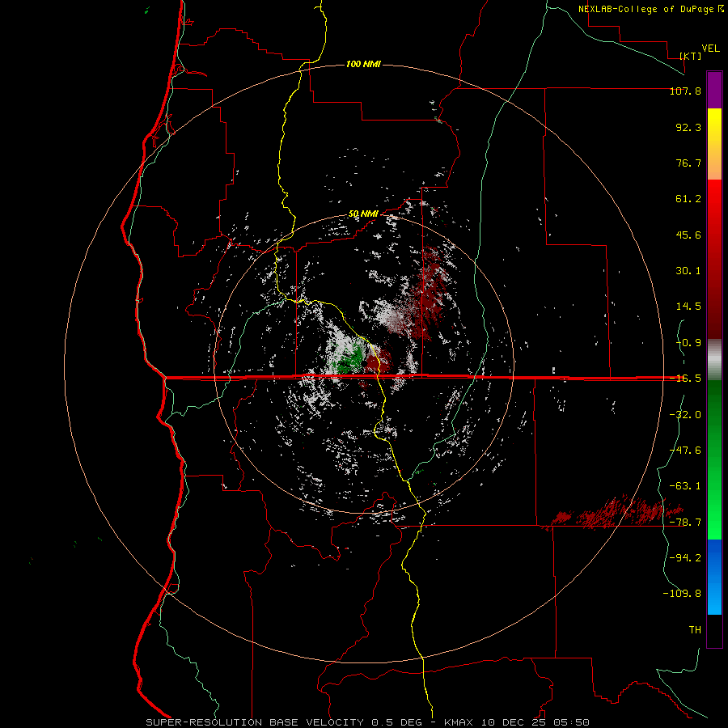Image resolution: width=728 pixels, height=728 pixels.
Task: Click the 76.7 velocity scale value
Action: pyautogui.click(x=688, y=163)
